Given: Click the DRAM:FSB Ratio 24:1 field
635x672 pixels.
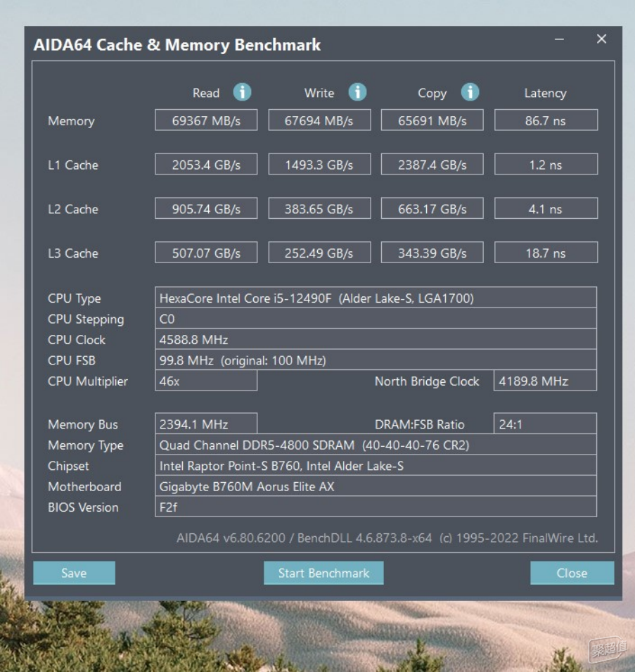Looking at the screenshot, I should tap(545, 424).
